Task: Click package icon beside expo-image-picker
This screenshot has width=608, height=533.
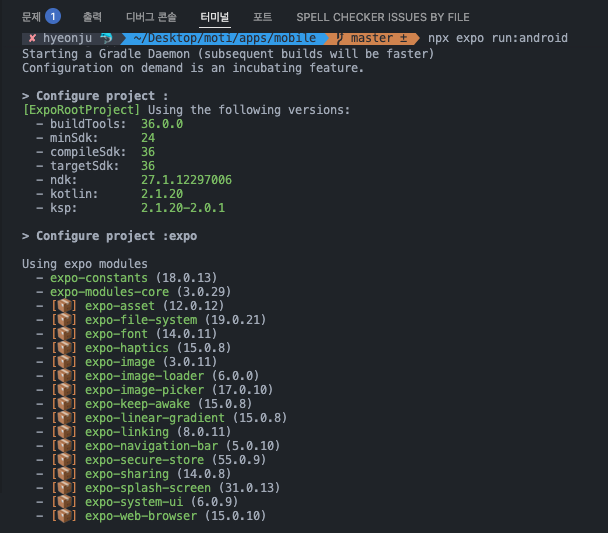Action: 65,390
